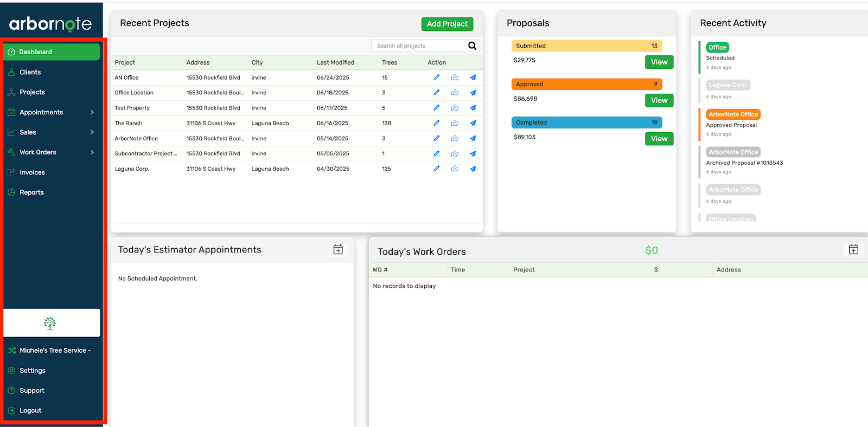The height and width of the screenshot is (427, 868).
Task: Click the tree logo in sidebar
Action: tap(50, 324)
